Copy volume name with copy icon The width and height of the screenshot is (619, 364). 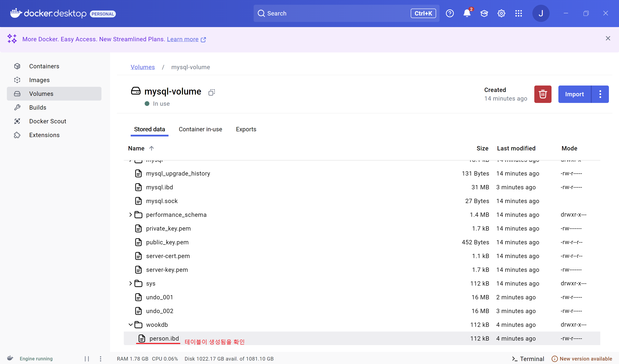pos(211,92)
